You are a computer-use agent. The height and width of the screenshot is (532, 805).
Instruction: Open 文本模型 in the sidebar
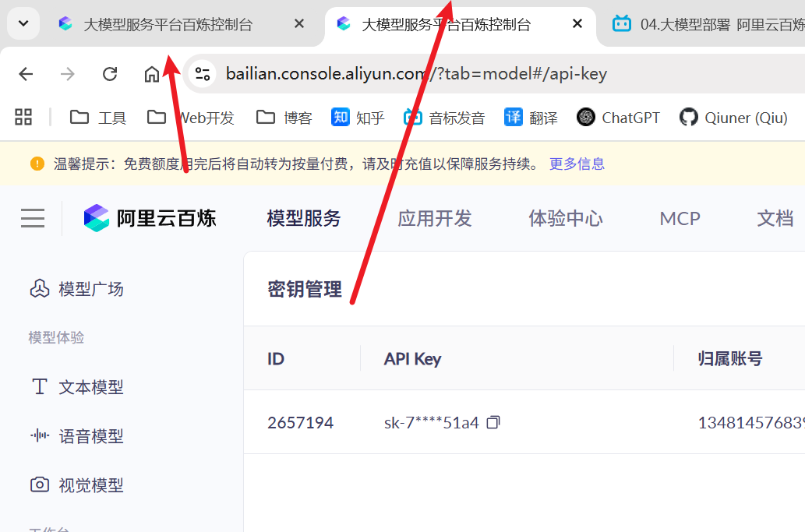pyautogui.click(x=77, y=387)
